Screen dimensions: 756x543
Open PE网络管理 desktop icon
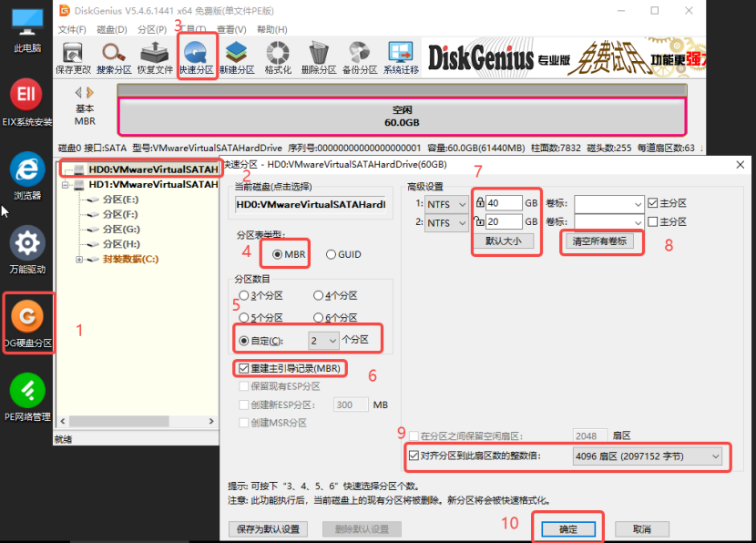pos(27,397)
